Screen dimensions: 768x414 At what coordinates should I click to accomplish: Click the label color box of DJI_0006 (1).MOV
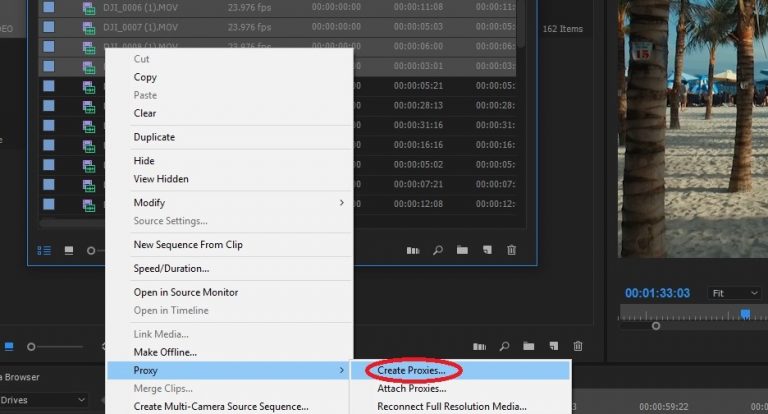click(47, 7)
